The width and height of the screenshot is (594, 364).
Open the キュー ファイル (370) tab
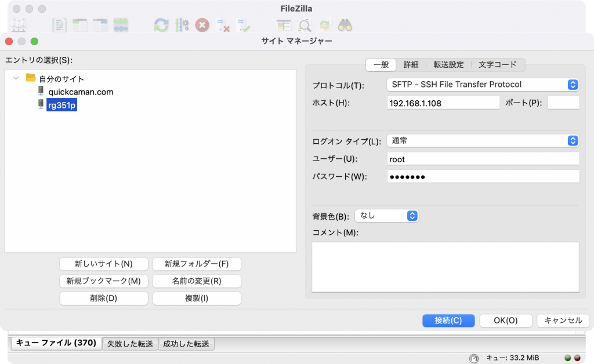pyautogui.click(x=56, y=343)
